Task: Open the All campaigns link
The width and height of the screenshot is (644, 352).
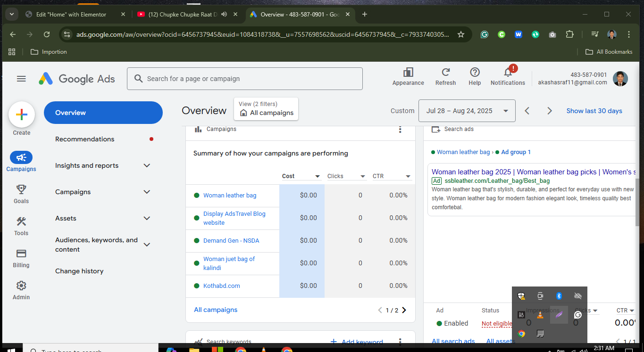Action: [216, 310]
